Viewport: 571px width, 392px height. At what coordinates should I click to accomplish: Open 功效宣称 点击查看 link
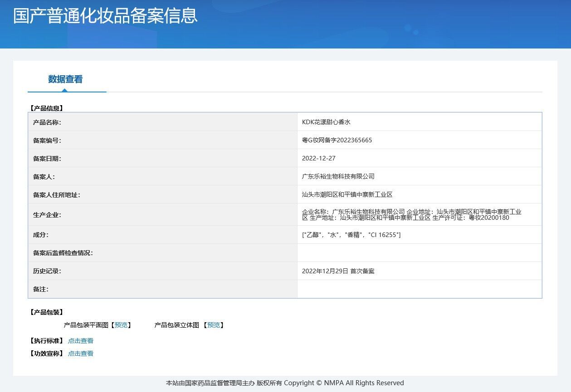(x=81, y=353)
